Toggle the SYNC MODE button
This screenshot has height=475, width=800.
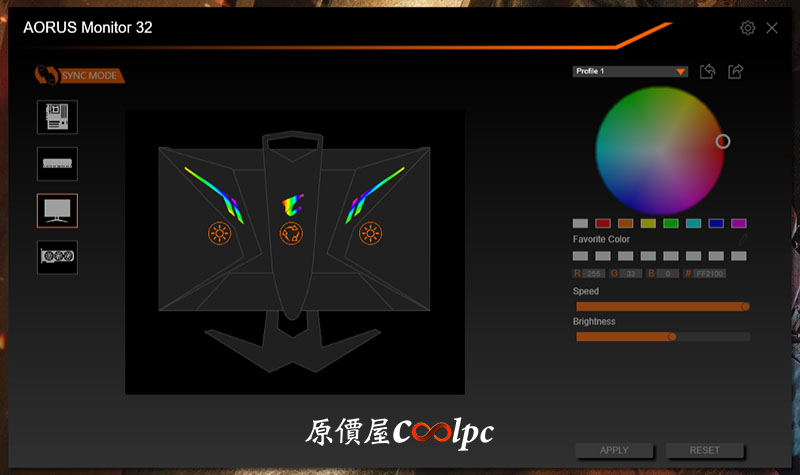pyautogui.click(x=80, y=76)
